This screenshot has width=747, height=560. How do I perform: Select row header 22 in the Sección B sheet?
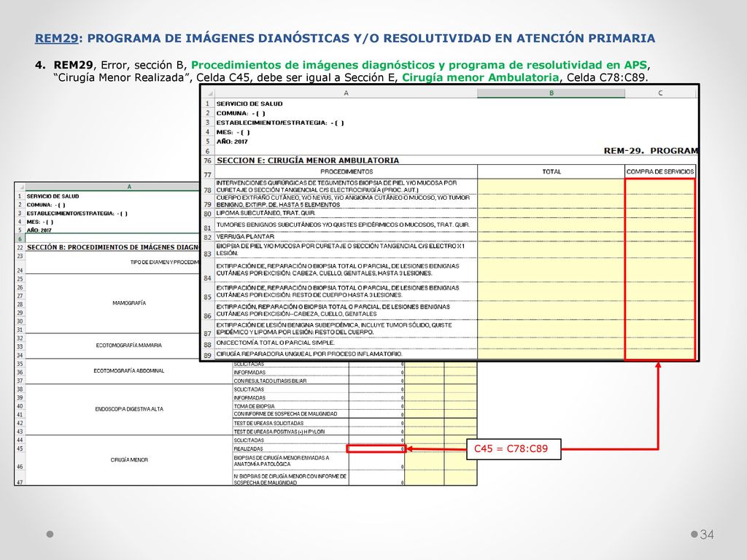pos(20,248)
